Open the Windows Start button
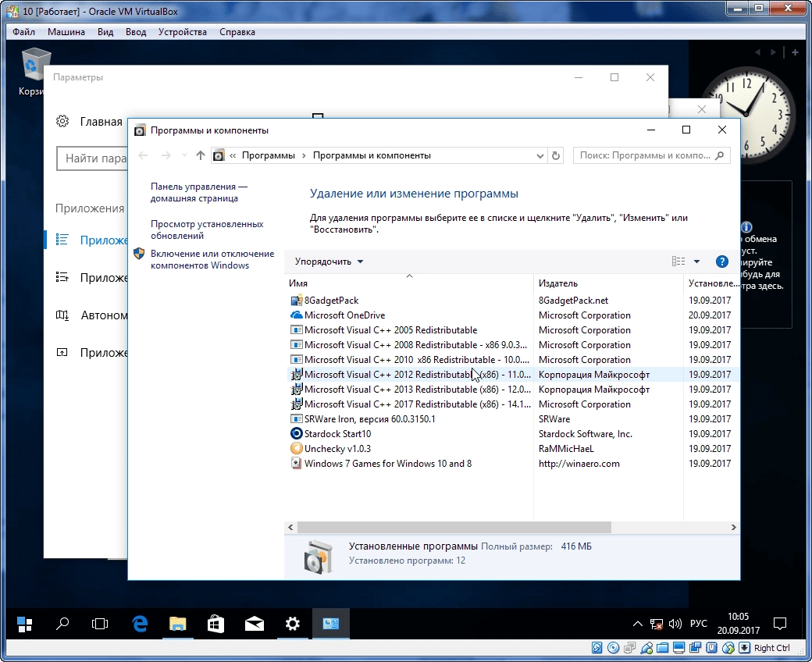The image size is (812, 662). (24, 625)
